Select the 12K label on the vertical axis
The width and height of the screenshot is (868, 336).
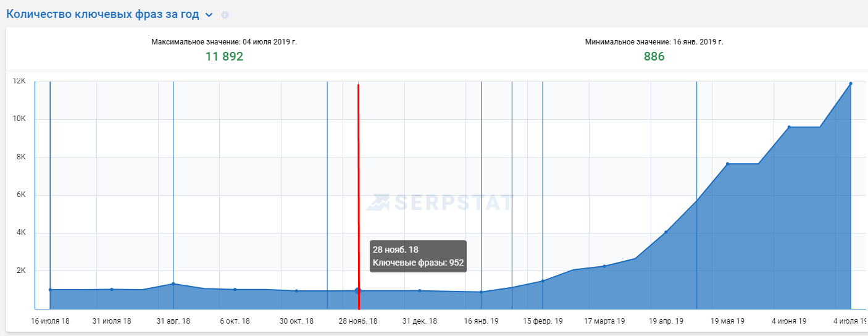tap(19, 81)
